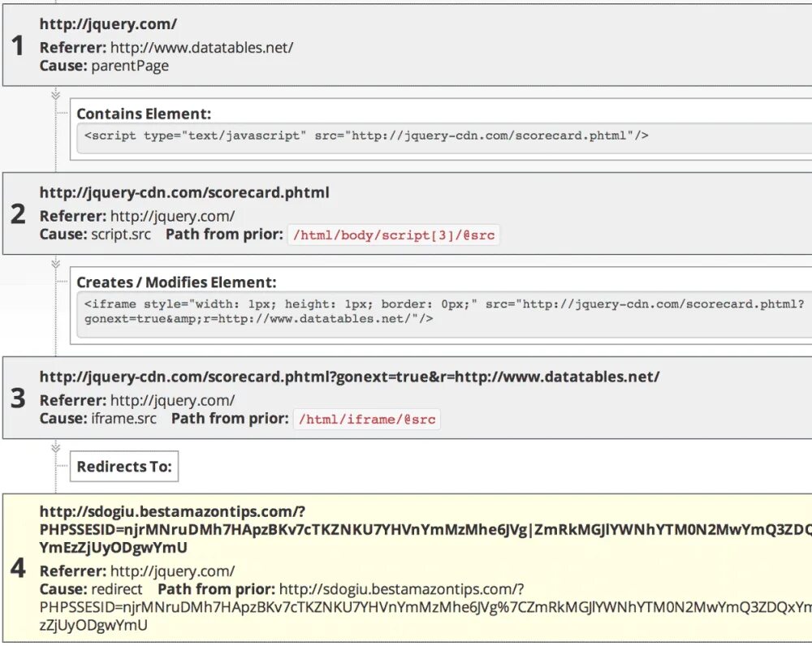Click the 'Contains Element:' label

coord(144,114)
